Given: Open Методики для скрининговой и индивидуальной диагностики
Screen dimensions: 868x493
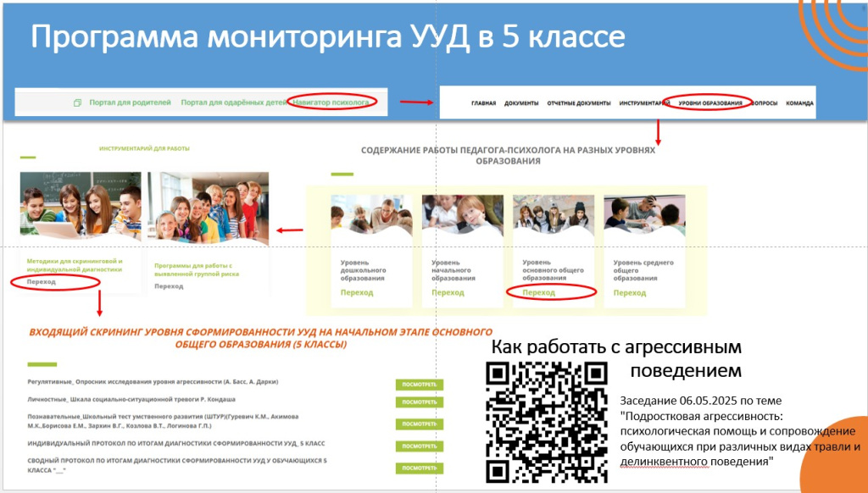Looking at the screenshot, I should 75,265.
